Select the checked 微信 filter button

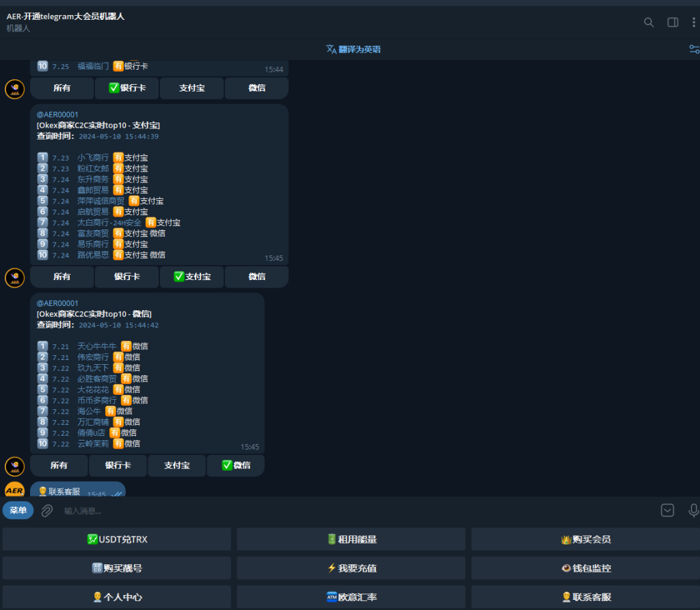click(x=235, y=465)
